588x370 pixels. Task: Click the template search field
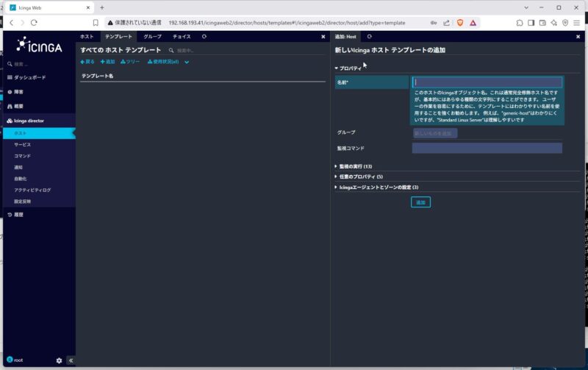(x=187, y=50)
